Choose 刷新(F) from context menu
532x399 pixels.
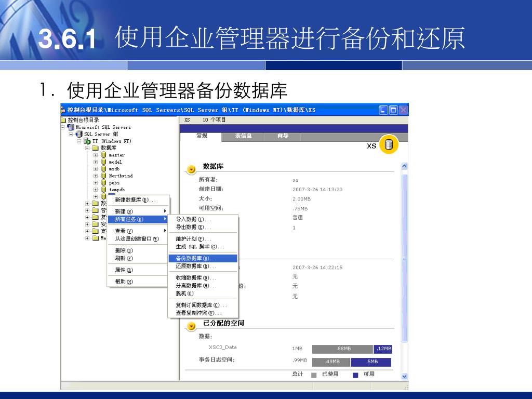click(138, 258)
